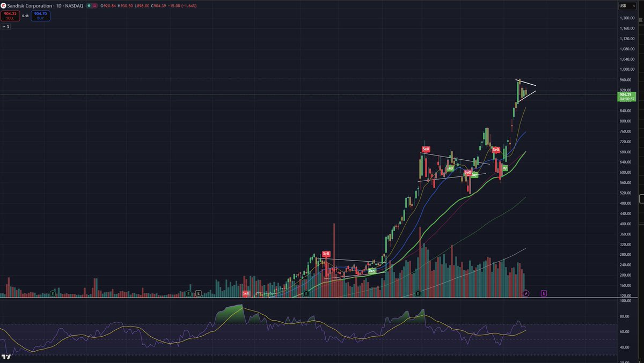Click the pink data mode icon
This screenshot has height=363, width=644.
96,5
